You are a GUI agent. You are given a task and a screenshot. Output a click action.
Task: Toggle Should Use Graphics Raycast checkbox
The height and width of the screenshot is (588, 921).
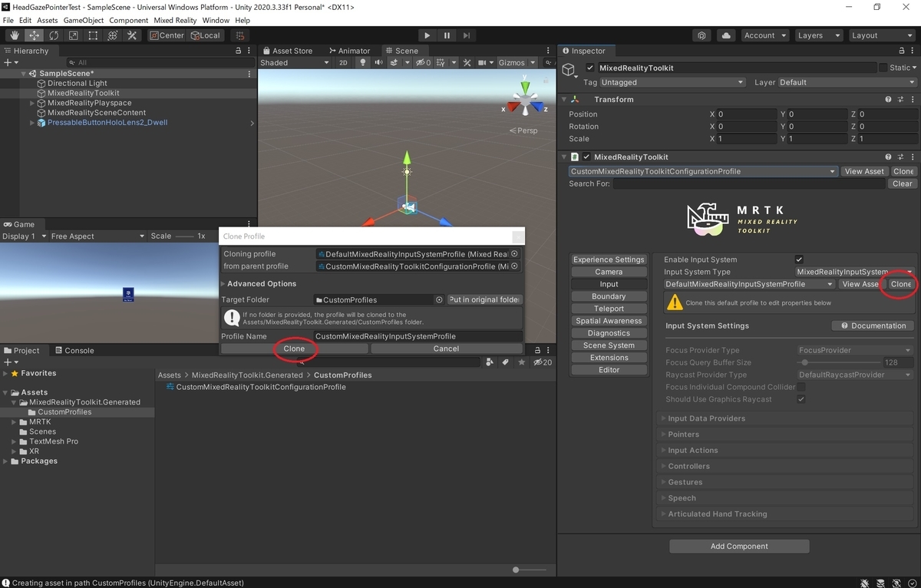pos(801,399)
